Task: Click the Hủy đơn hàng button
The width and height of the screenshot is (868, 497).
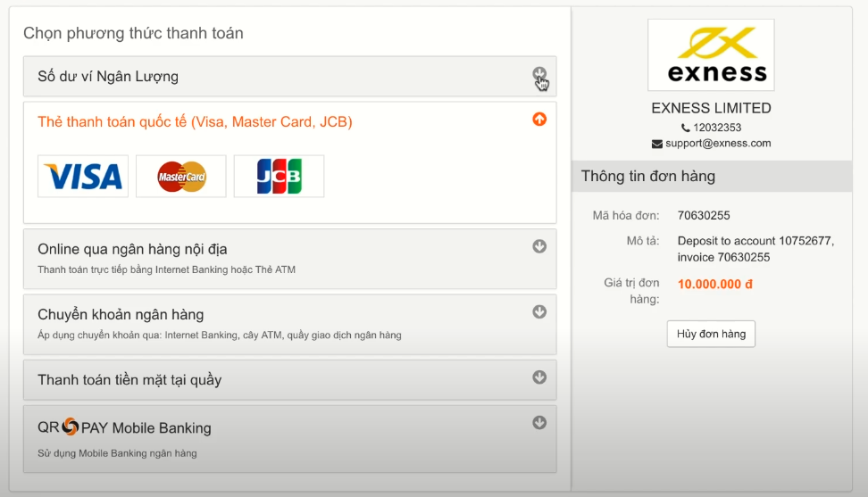Action: (x=711, y=334)
